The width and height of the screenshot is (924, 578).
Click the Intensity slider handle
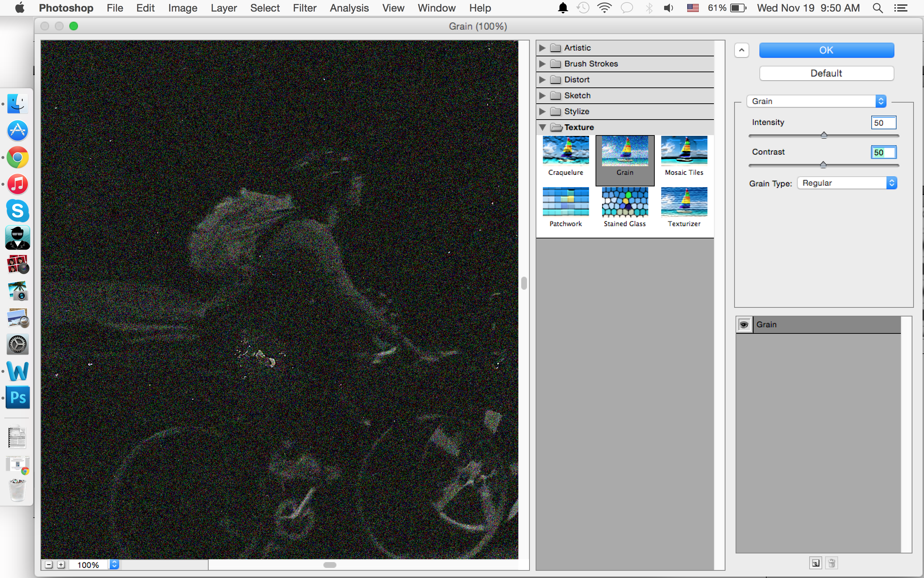(824, 135)
